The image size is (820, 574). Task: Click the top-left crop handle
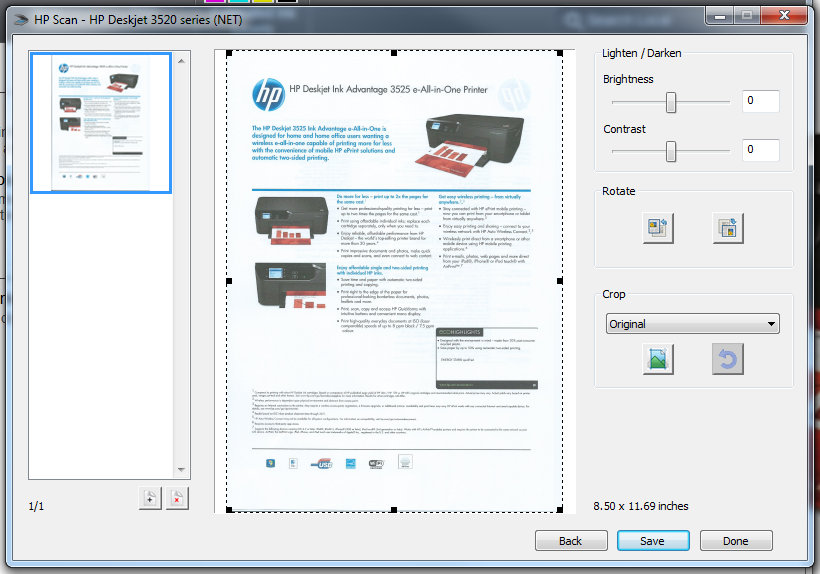(x=229, y=53)
